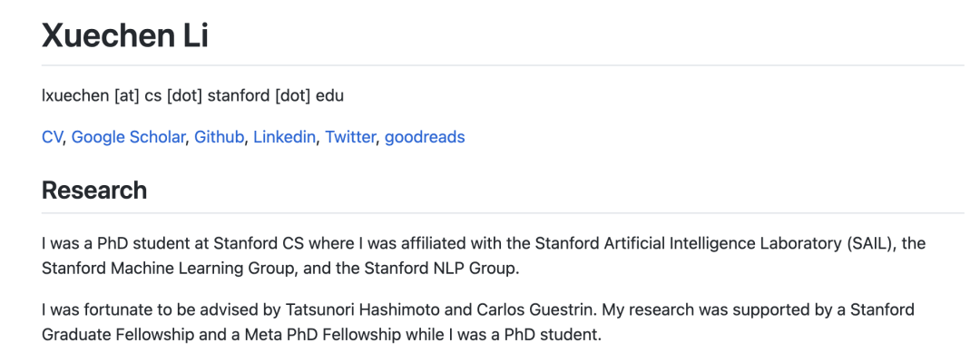The image size is (980, 363).
Task: Go to the Linkedin link
Action: pyautogui.click(x=285, y=137)
